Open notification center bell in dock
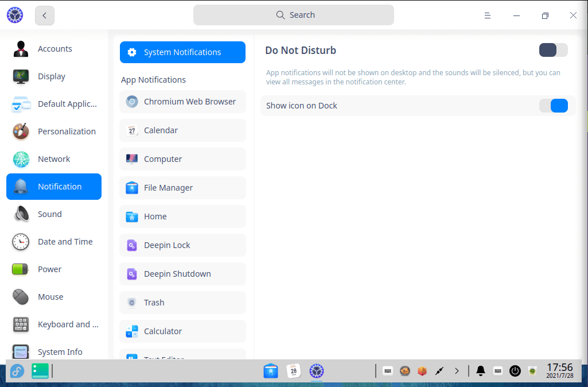Viewport: 588px width, 387px height. pyautogui.click(x=481, y=371)
